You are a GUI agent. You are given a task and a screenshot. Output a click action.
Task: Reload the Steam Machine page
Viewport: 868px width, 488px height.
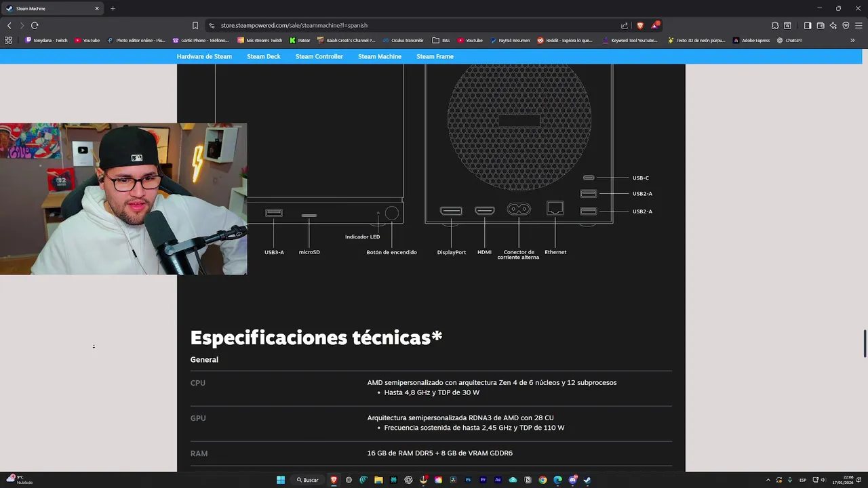click(x=35, y=25)
